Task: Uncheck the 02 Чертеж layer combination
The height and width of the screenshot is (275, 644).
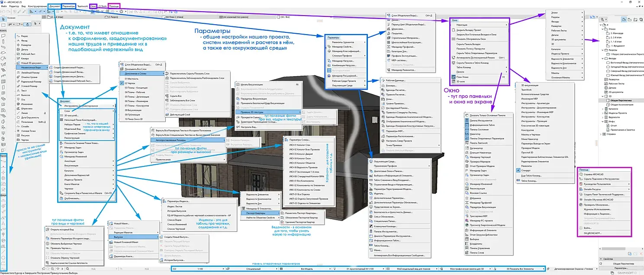Action: (x=122, y=82)
